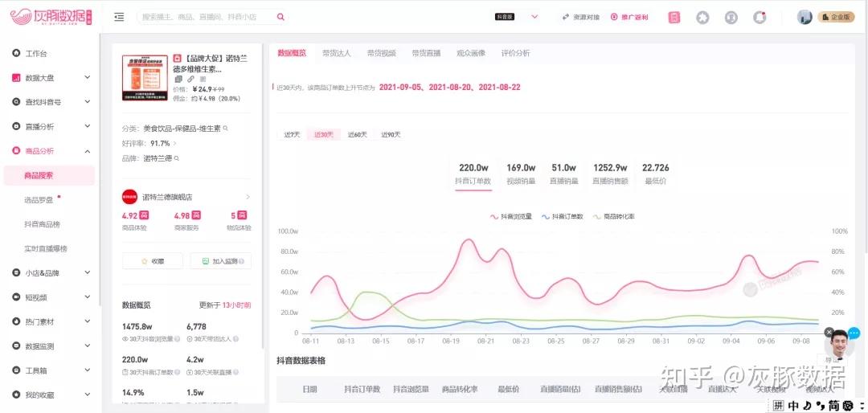Viewport: 868px width, 413px height.
Task: Click the 收藏 favorite button
Action: [x=152, y=261]
